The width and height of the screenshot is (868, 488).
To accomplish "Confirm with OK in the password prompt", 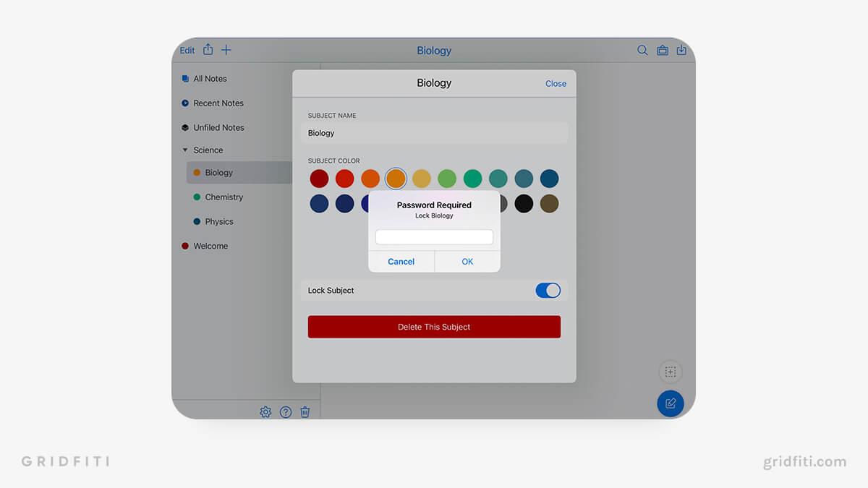I will point(467,261).
